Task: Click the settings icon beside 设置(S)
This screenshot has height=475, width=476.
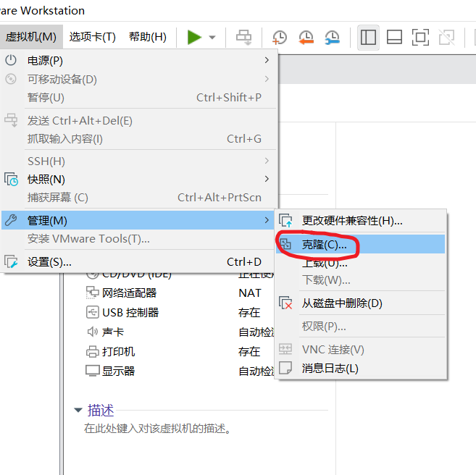Action: pyautogui.click(x=12, y=262)
